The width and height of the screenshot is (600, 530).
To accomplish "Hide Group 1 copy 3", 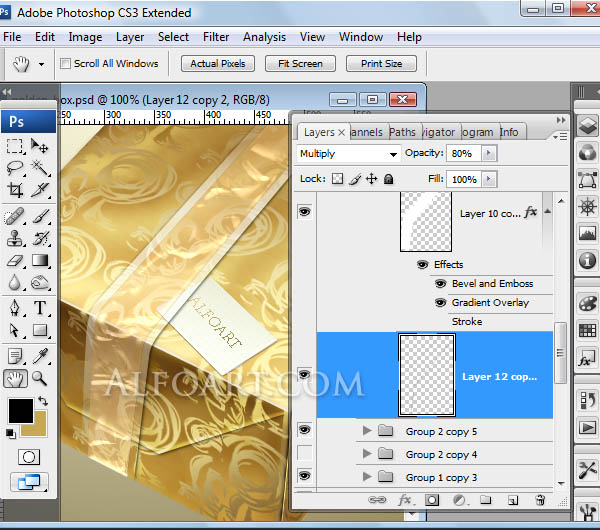I will [305, 476].
